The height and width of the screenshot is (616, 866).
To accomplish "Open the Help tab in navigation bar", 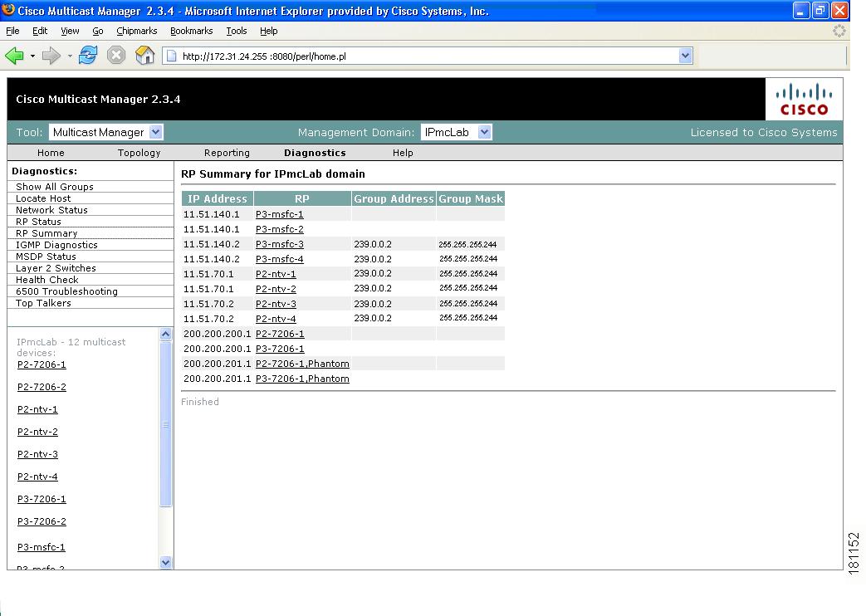I will coord(403,153).
